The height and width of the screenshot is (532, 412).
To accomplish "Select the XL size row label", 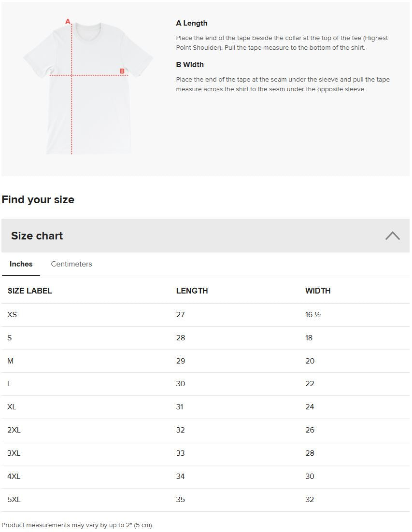I will pyautogui.click(x=12, y=407).
